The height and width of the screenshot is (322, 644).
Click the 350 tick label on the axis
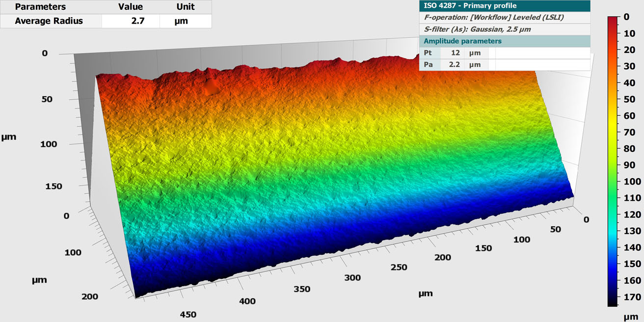[x=302, y=289]
